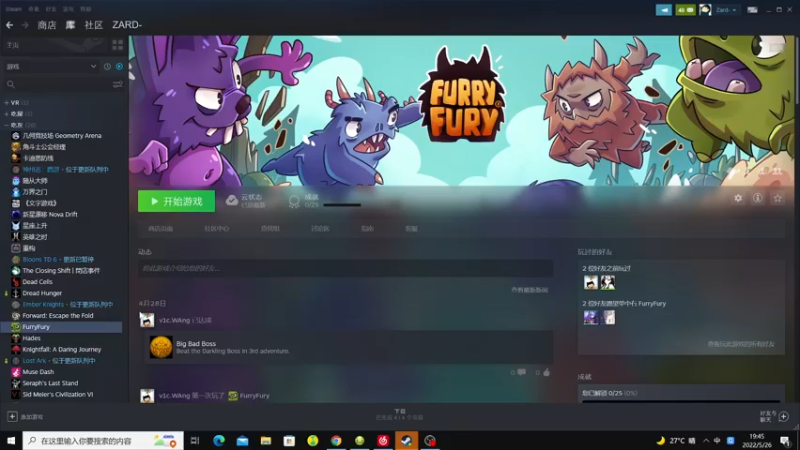Open cloud status icon
800x450 pixels.
coord(232,201)
